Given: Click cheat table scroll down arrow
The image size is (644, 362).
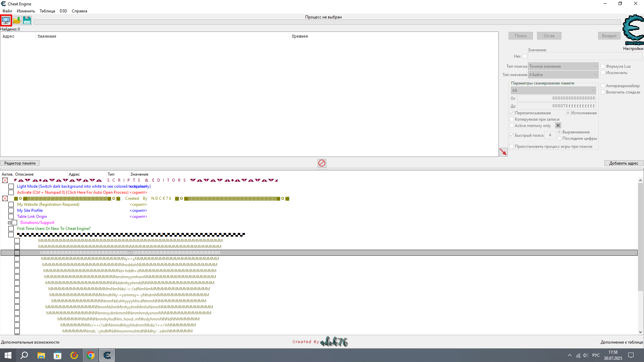Looking at the screenshot, I should 640,332.
